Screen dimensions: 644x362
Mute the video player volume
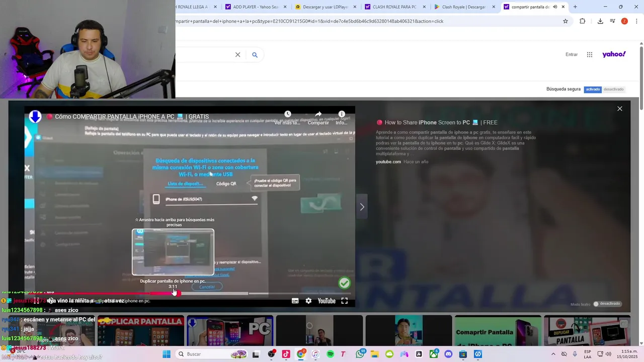51,301
